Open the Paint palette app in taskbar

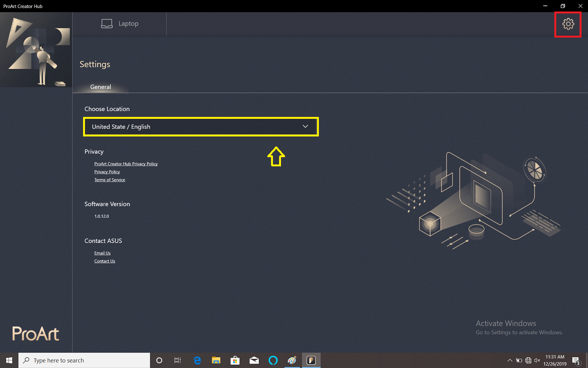click(x=292, y=360)
